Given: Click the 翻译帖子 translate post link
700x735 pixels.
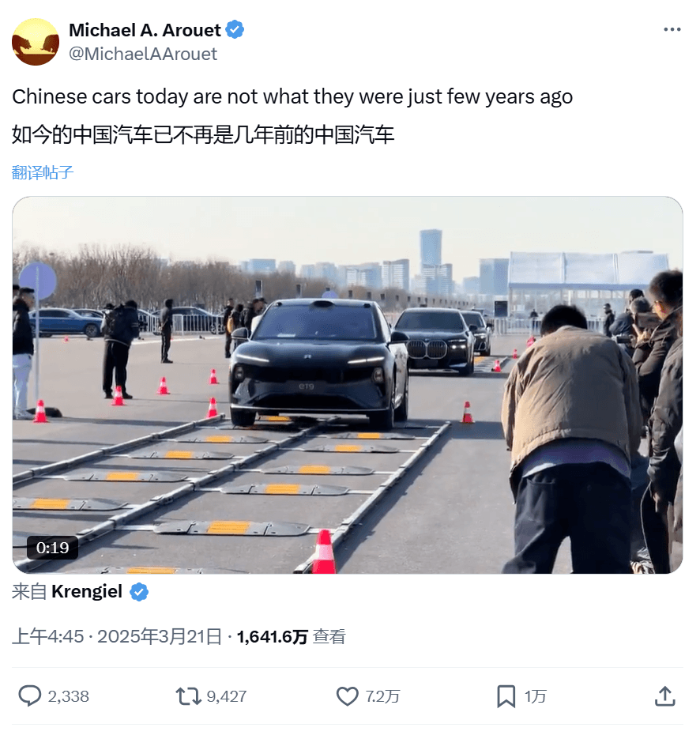Looking at the screenshot, I should click(x=43, y=172).
